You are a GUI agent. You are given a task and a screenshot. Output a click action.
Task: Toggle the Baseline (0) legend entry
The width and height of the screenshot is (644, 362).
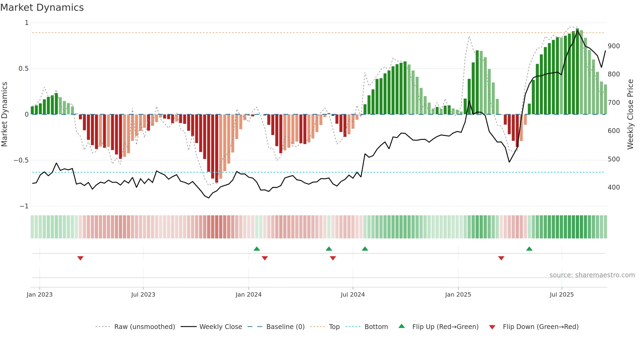coord(276,327)
